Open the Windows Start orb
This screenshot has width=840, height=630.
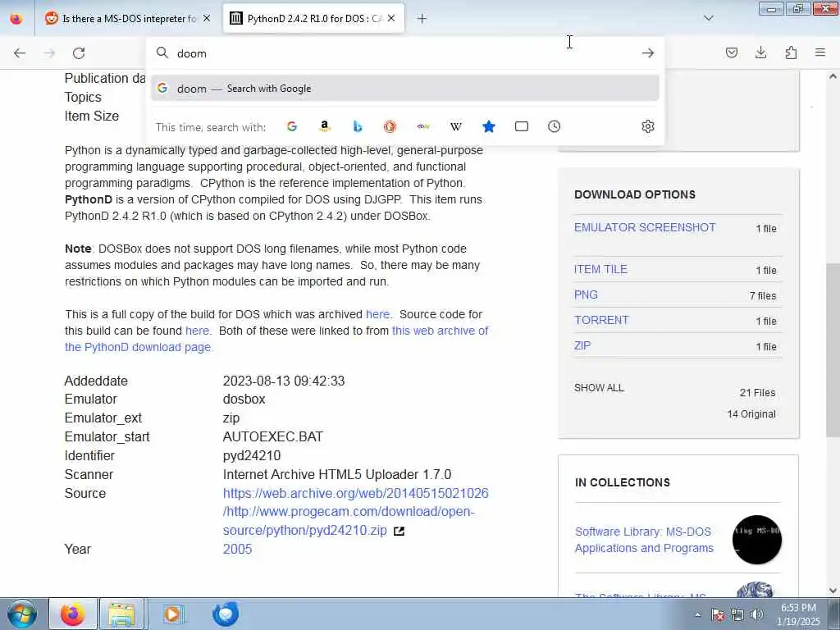point(22,614)
